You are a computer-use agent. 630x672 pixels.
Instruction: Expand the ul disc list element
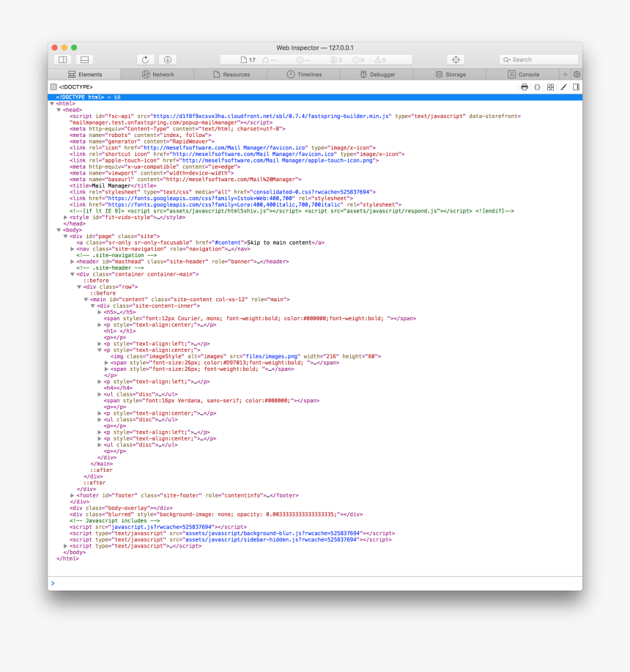click(x=100, y=394)
